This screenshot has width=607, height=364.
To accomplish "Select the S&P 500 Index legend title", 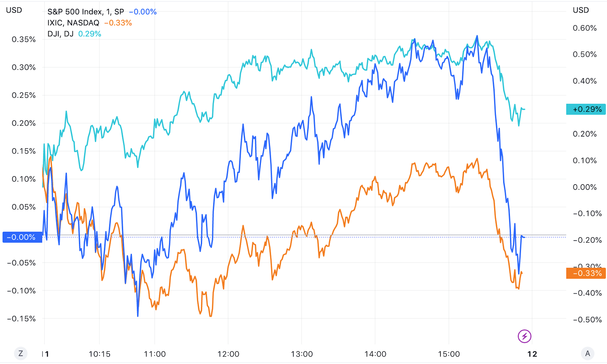I will 86,12.
